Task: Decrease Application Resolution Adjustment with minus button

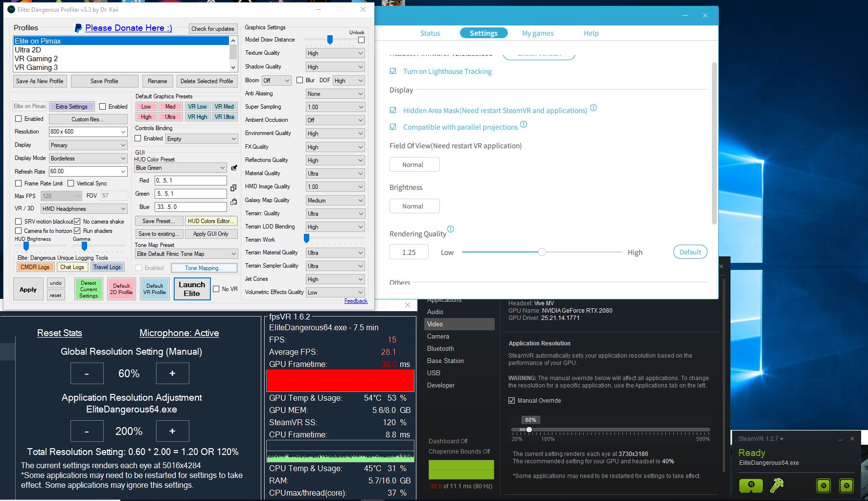Action: pyautogui.click(x=87, y=431)
